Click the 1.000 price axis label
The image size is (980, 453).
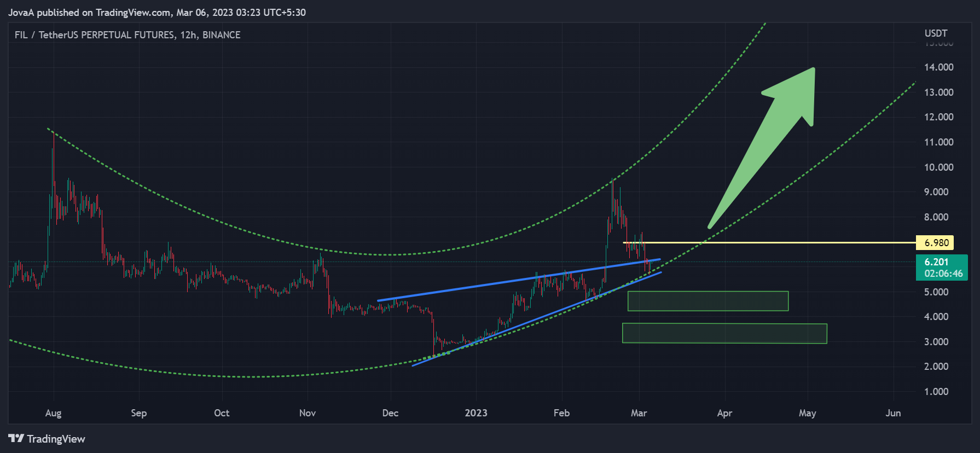tap(936, 392)
